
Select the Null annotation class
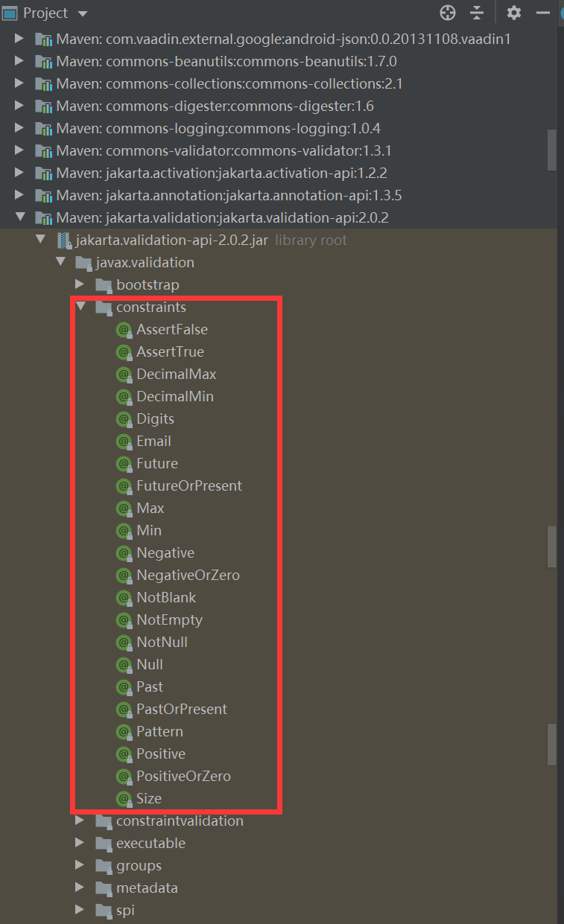(150, 664)
